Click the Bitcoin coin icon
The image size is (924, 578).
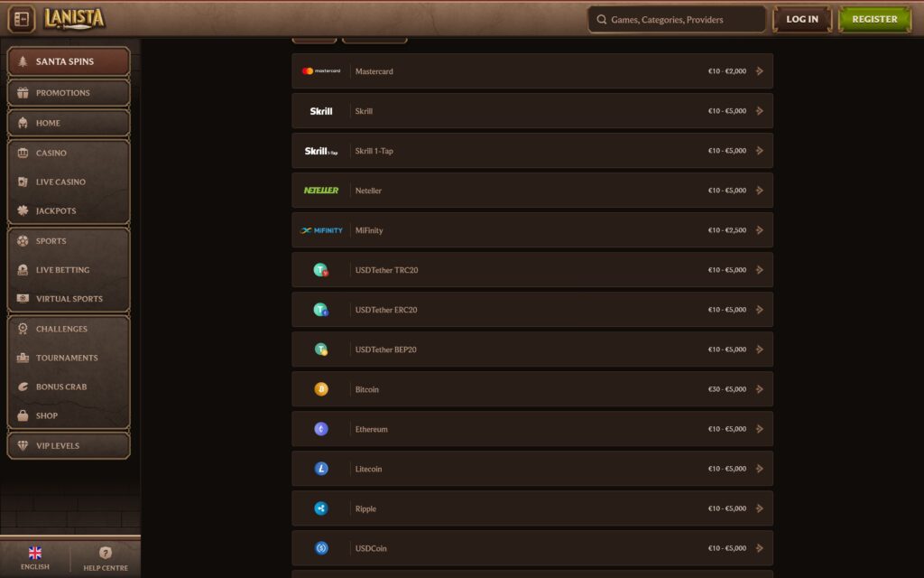[321, 389]
